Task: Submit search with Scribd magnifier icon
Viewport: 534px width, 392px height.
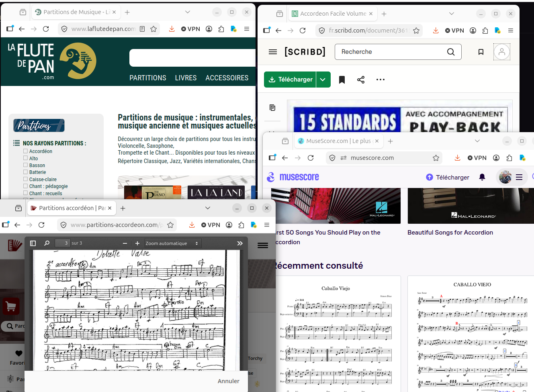Action: coord(451,52)
